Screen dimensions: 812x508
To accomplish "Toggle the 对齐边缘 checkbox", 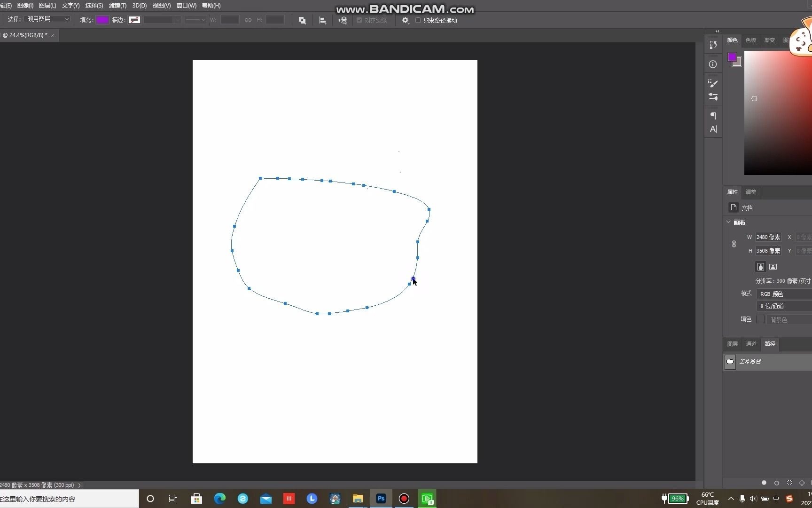I will click(359, 20).
